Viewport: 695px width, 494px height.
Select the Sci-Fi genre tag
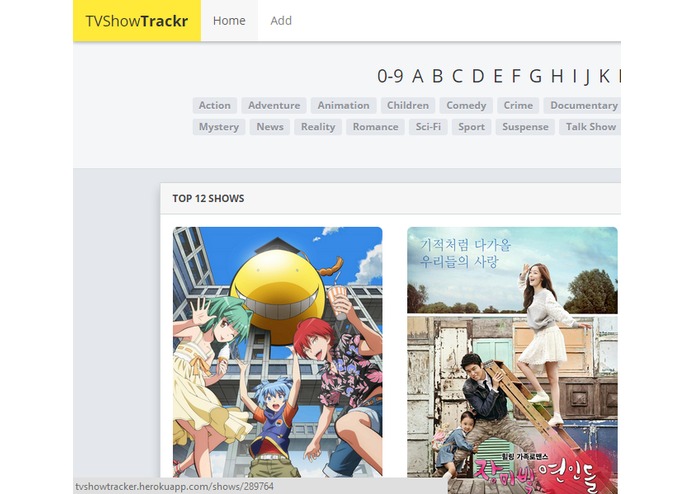pos(428,127)
